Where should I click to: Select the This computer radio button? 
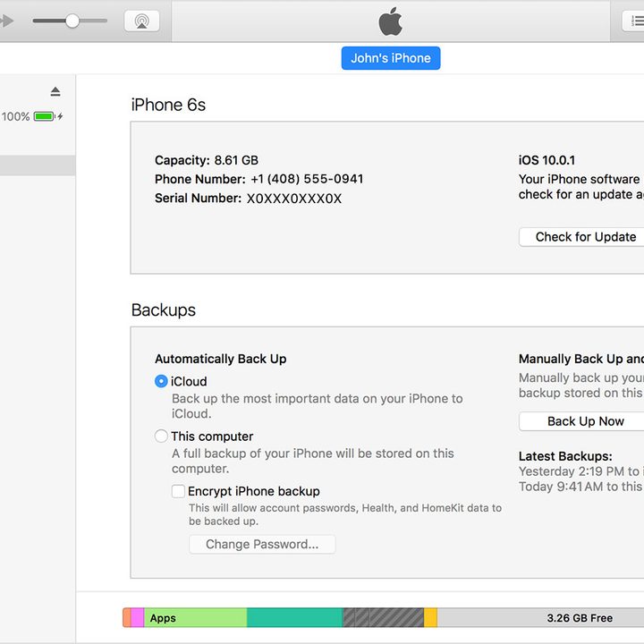coord(161,436)
